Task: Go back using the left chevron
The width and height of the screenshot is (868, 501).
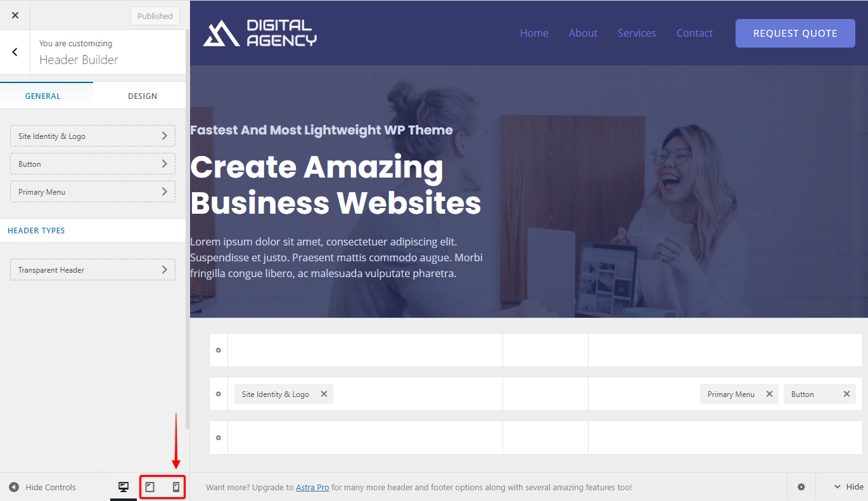Action: [15, 52]
